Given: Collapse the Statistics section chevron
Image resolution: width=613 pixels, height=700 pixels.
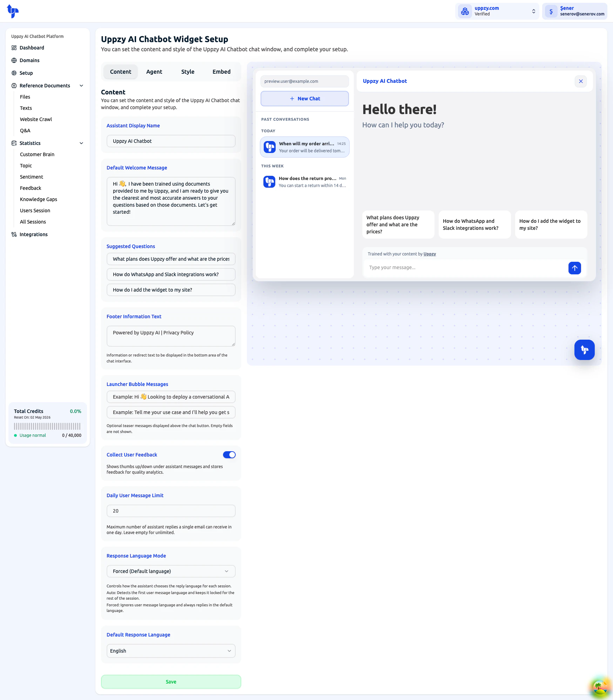Looking at the screenshot, I should (81, 143).
